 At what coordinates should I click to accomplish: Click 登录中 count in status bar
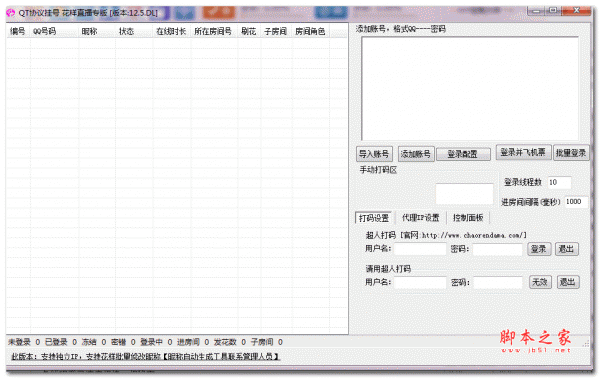pyautogui.click(x=156, y=342)
